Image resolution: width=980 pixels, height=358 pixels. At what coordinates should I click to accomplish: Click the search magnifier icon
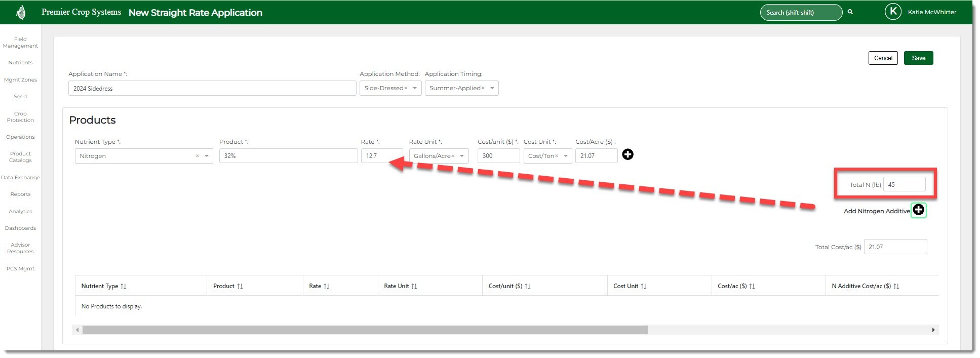click(x=850, y=12)
